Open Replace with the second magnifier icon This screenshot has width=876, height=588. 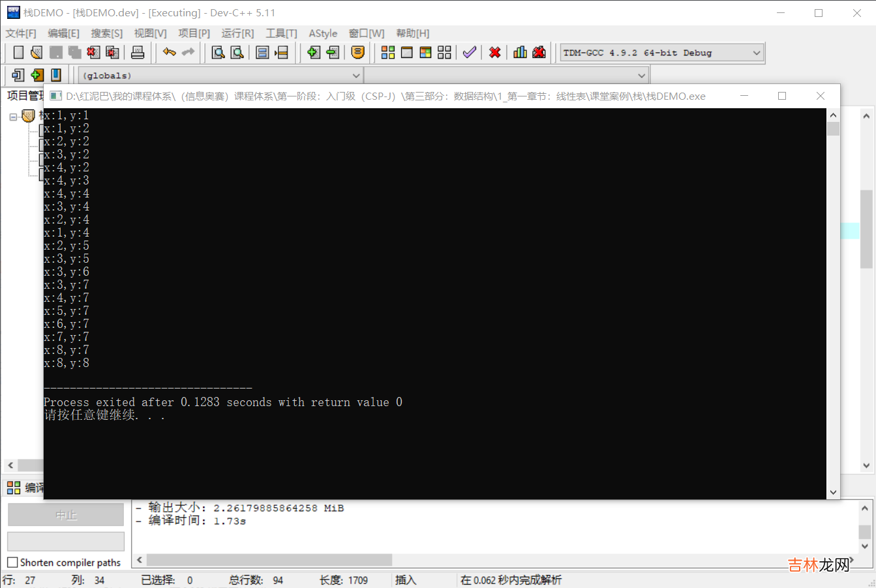[237, 52]
